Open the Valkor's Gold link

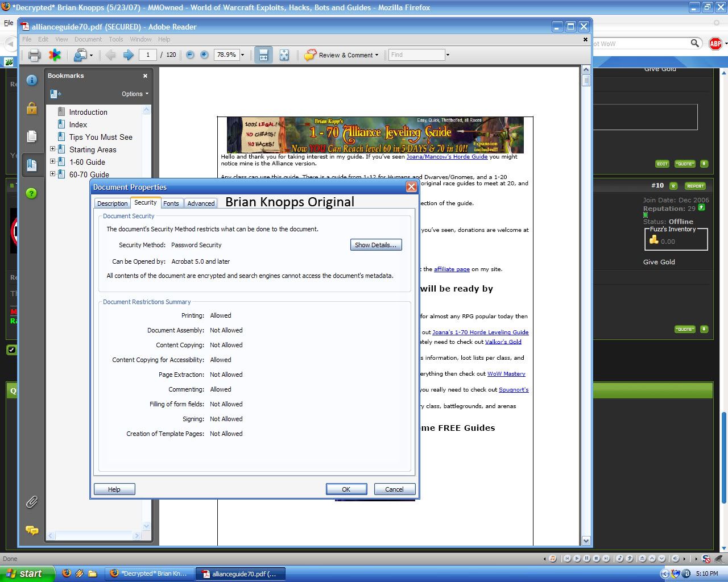(x=503, y=342)
